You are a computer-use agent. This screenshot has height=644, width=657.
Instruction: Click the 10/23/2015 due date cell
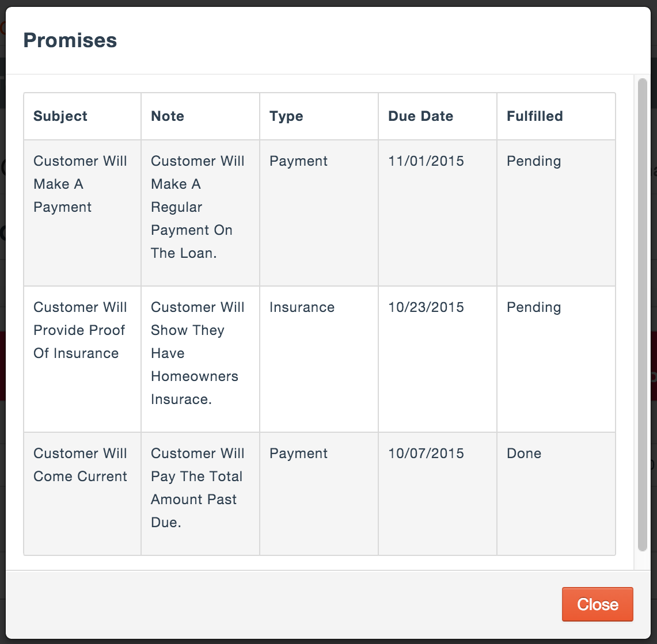point(426,307)
